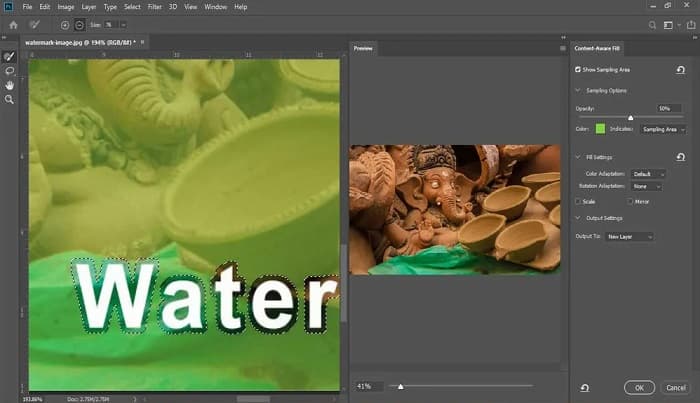This screenshot has height=403, width=700.
Task: Click the canvas horizontal scrollbar thumb
Action: click(x=253, y=399)
